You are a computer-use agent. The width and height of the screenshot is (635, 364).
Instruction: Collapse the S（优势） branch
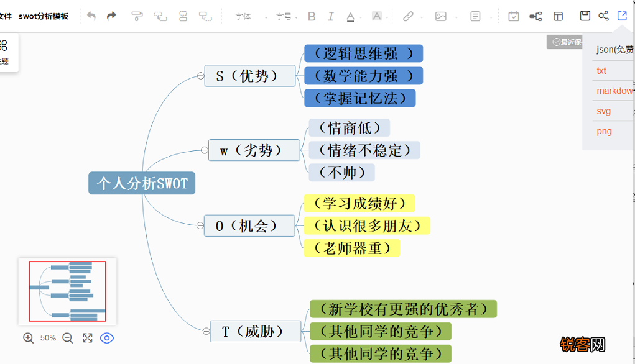[x=200, y=76]
